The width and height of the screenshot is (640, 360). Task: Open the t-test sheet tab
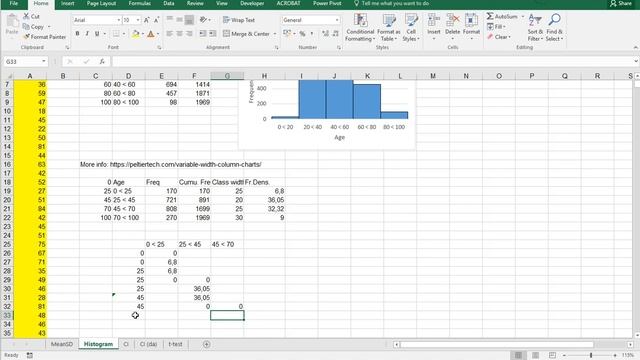click(x=175, y=344)
